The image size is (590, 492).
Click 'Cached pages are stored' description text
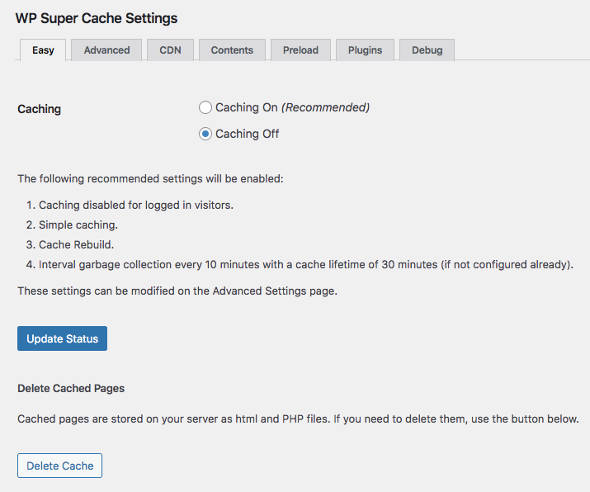click(298, 419)
